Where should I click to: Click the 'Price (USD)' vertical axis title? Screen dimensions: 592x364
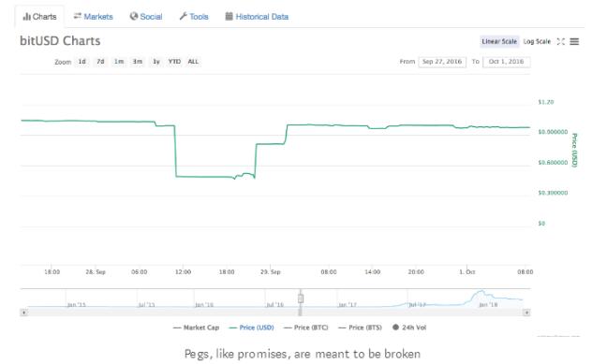574,150
